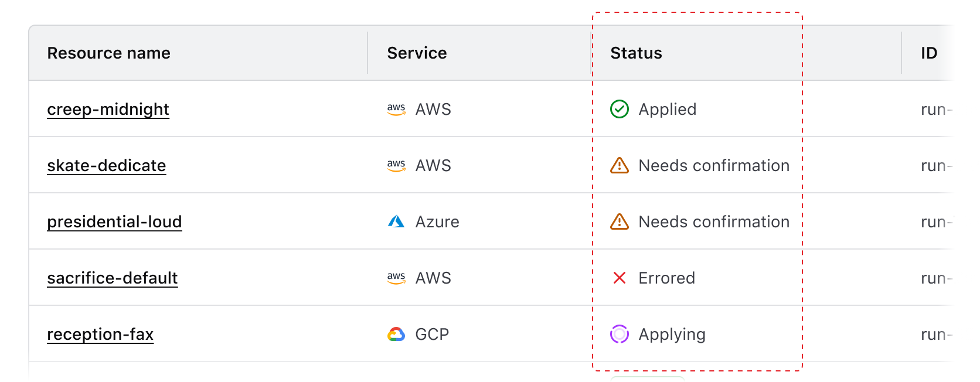Click the purple Applying spinner icon

pyautogui.click(x=620, y=334)
